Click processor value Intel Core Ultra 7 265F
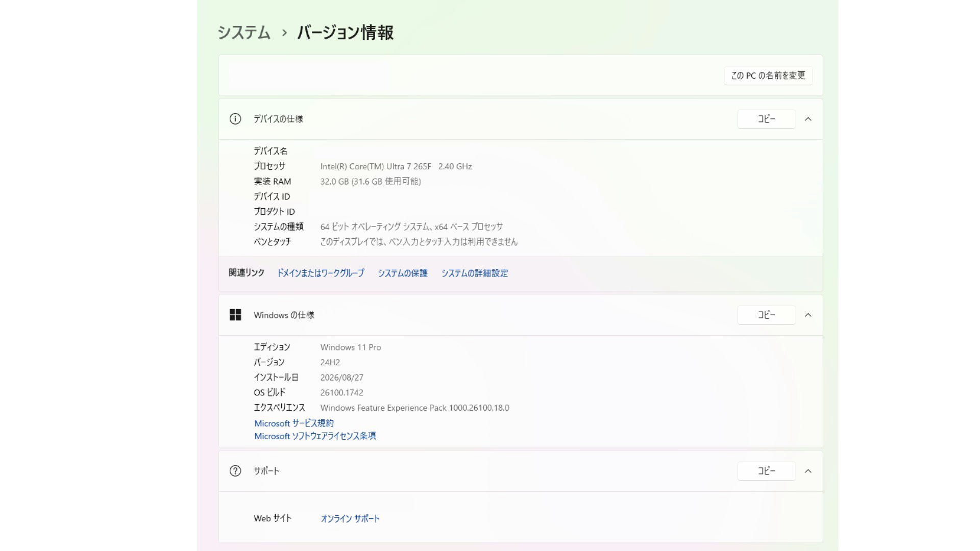This screenshot has height=551, width=980. click(396, 166)
